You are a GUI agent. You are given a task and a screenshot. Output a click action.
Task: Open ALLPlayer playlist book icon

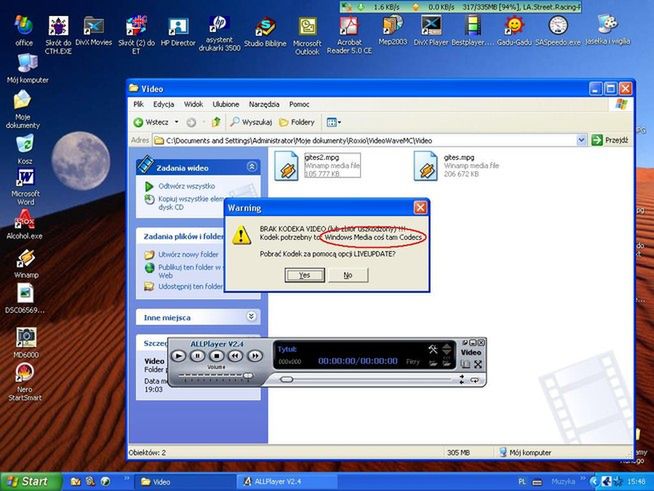[465, 364]
